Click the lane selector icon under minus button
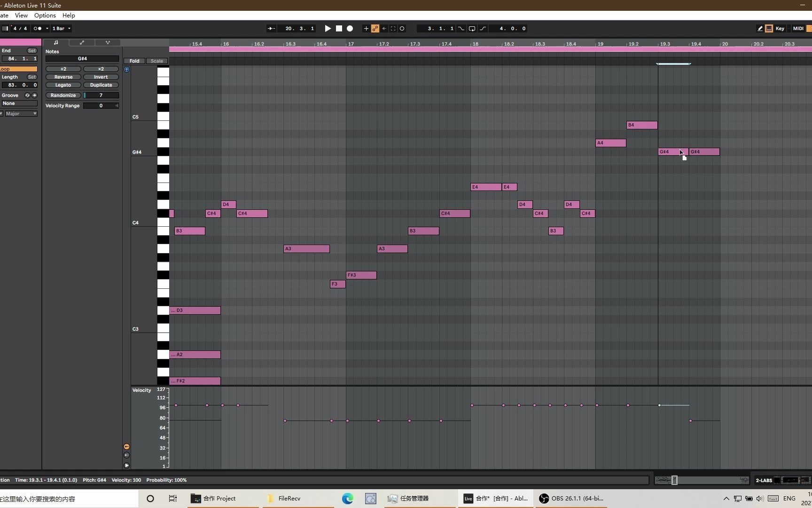The height and width of the screenshot is (508, 812). 126,455
